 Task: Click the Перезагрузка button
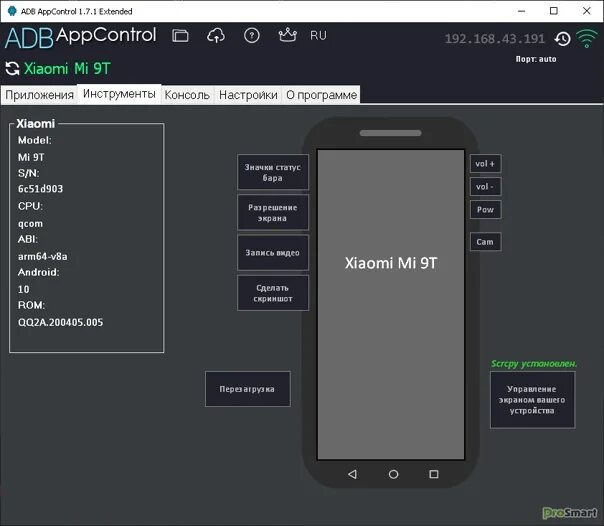pos(248,389)
